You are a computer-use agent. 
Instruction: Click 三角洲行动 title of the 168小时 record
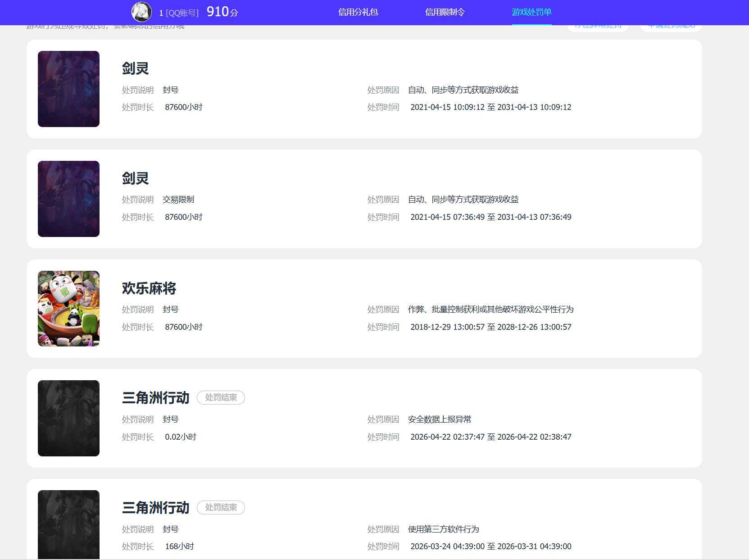(x=156, y=508)
